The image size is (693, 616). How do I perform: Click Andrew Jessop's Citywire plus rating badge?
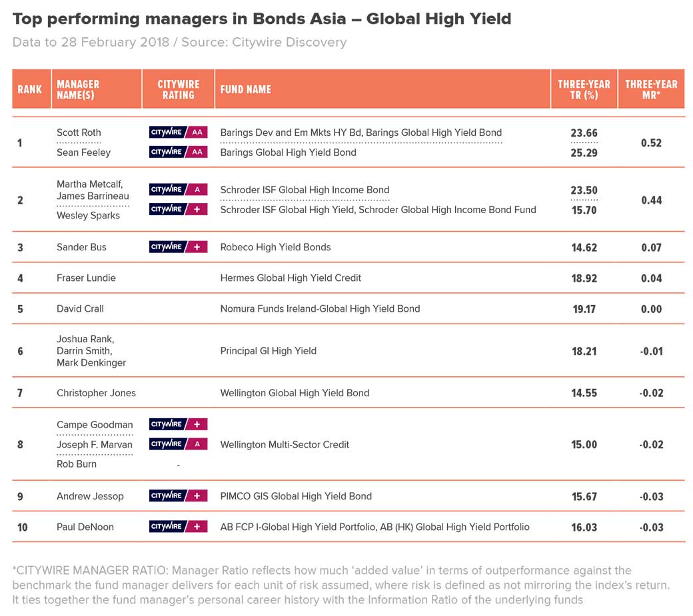click(178, 496)
